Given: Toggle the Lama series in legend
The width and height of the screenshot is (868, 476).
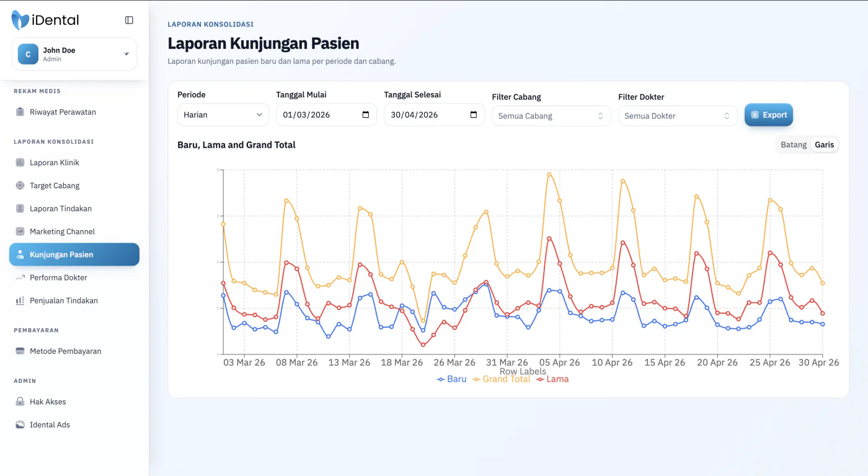Looking at the screenshot, I should [552, 379].
